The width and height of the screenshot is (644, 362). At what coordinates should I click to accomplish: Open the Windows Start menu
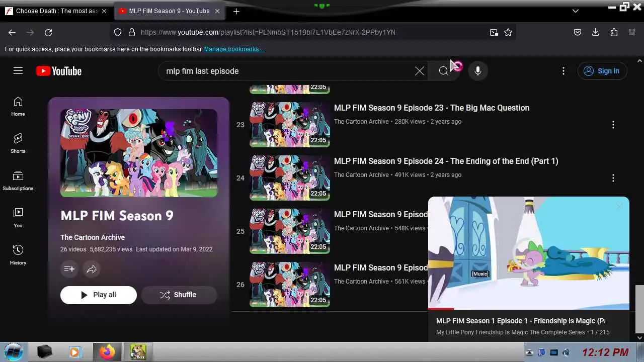[14, 352]
